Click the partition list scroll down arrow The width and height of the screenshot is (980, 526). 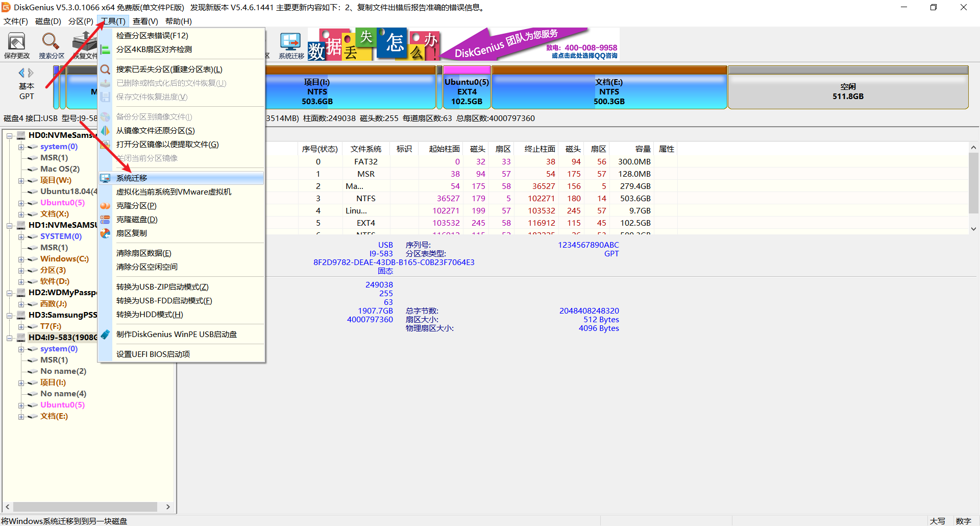pos(973,229)
